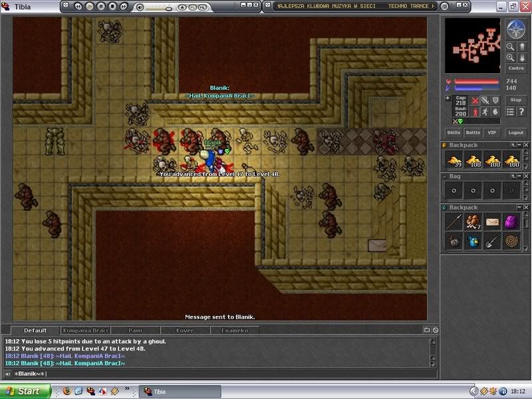Mute the media player with speaker icon
The image size is (532, 399).
(140, 7)
